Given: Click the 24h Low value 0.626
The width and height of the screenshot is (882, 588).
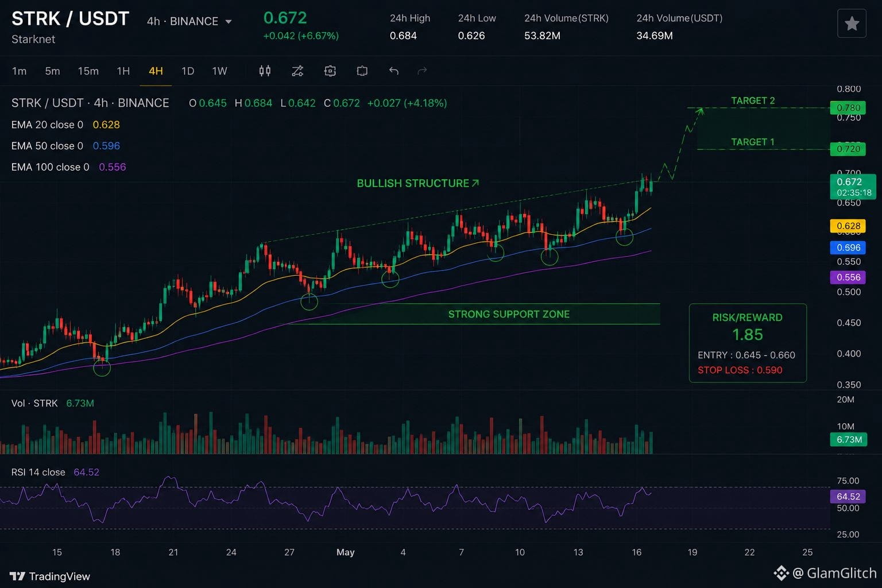Looking at the screenshot, I should [x=471, y=36].
